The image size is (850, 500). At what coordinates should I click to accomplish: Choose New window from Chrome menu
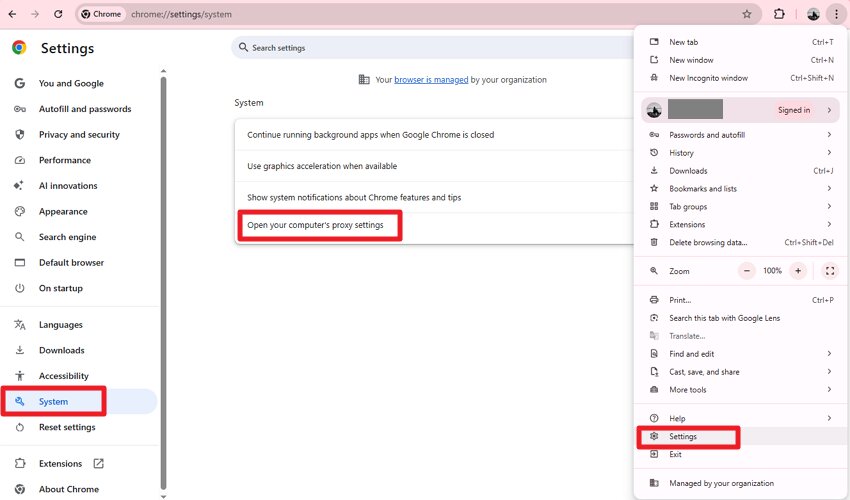(x=740, y=60)
